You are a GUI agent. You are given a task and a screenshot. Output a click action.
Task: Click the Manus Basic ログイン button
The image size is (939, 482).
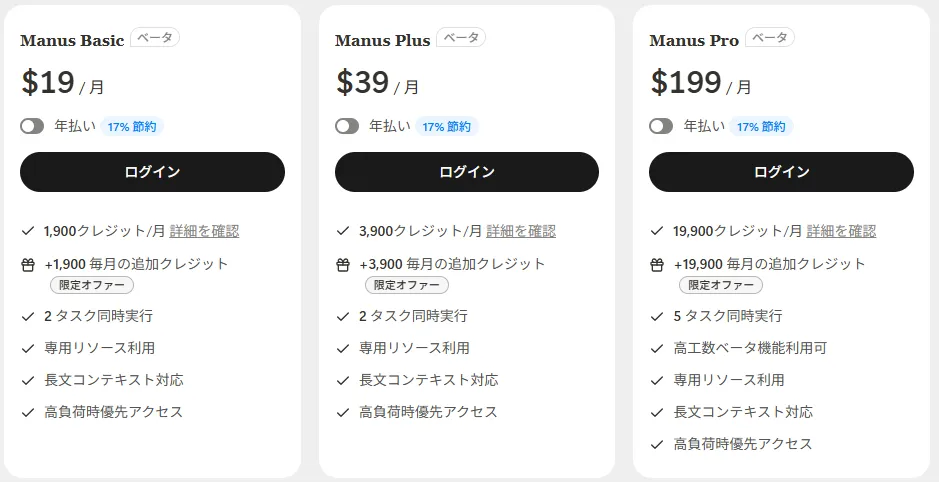(152, 172)
